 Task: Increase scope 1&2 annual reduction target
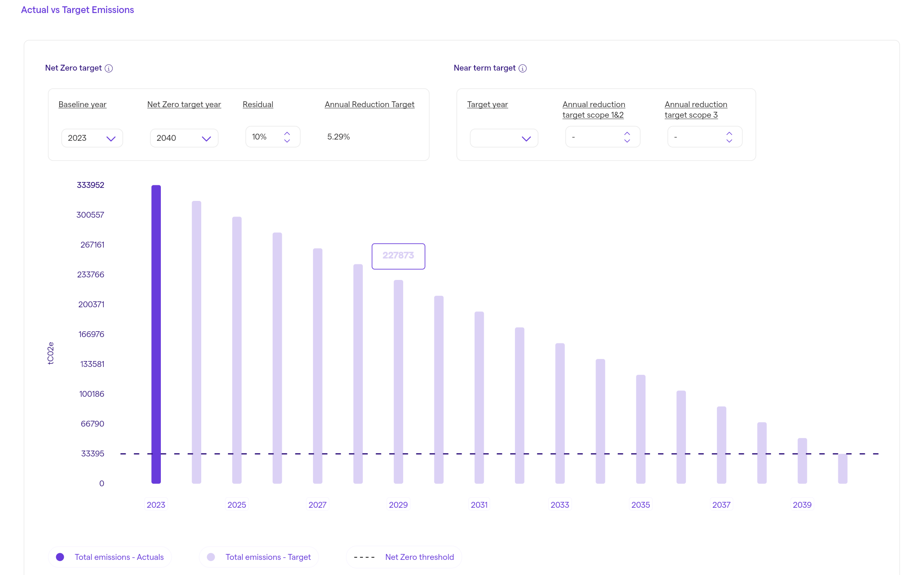coord(627,133)
